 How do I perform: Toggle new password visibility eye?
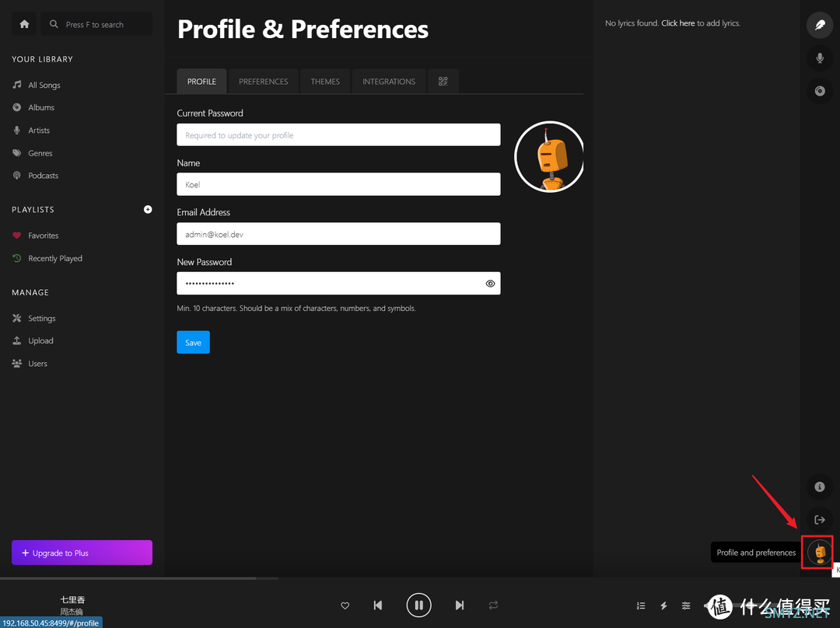tap(490, 284)
